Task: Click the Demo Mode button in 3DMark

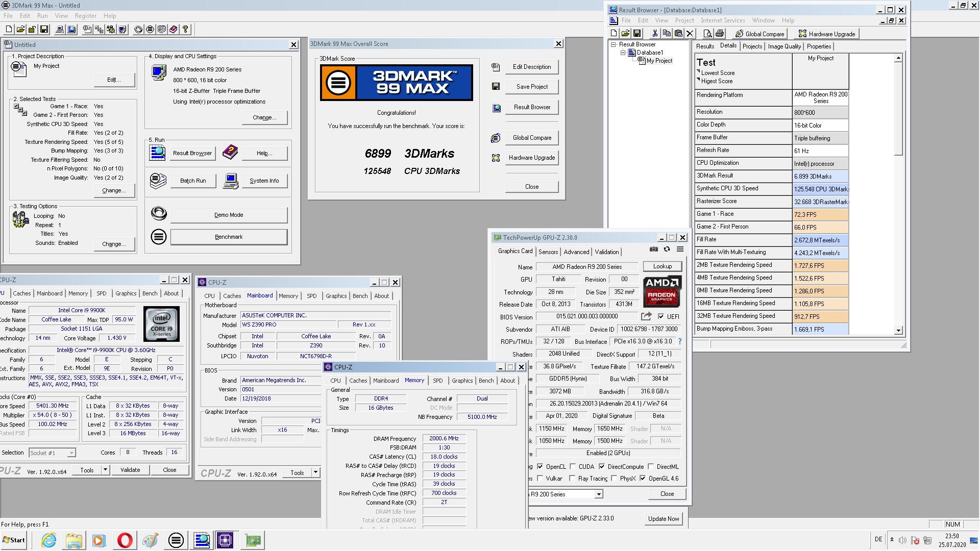Action: tap(229, 215)
